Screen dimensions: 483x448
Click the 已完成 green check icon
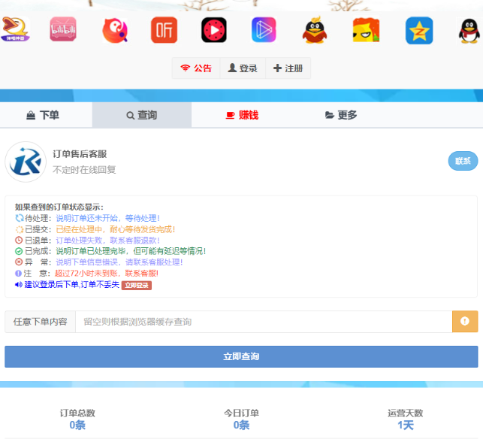coord(19,251)
